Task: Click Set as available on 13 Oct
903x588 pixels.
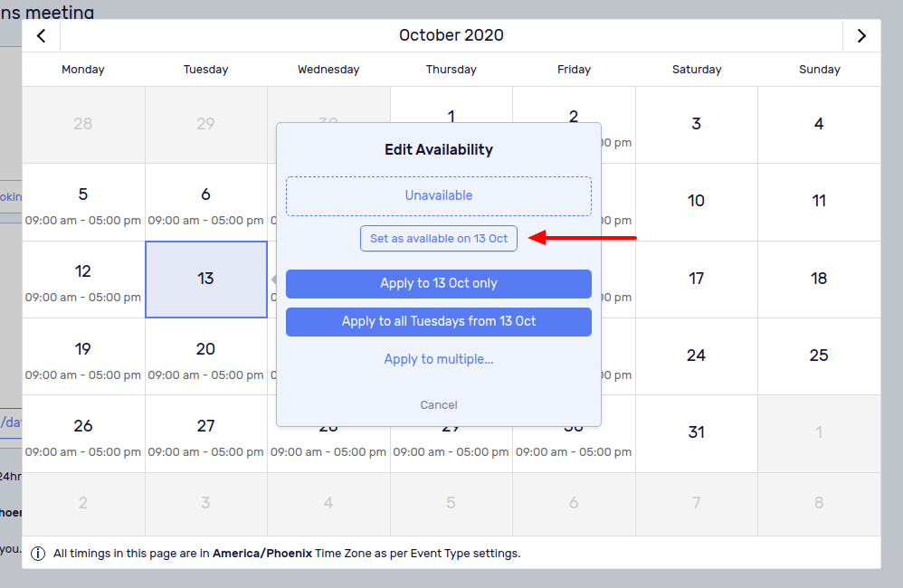Action: click(438, 239)
